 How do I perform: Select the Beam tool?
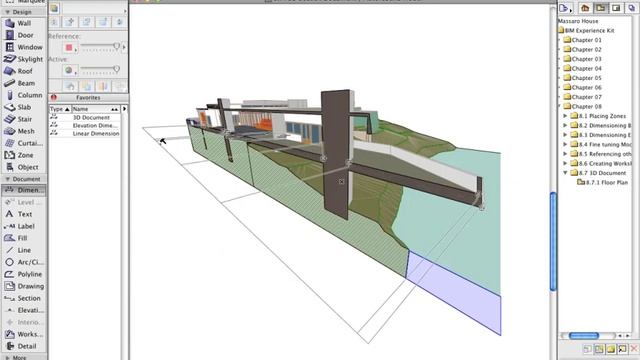[x=24, y=83]
